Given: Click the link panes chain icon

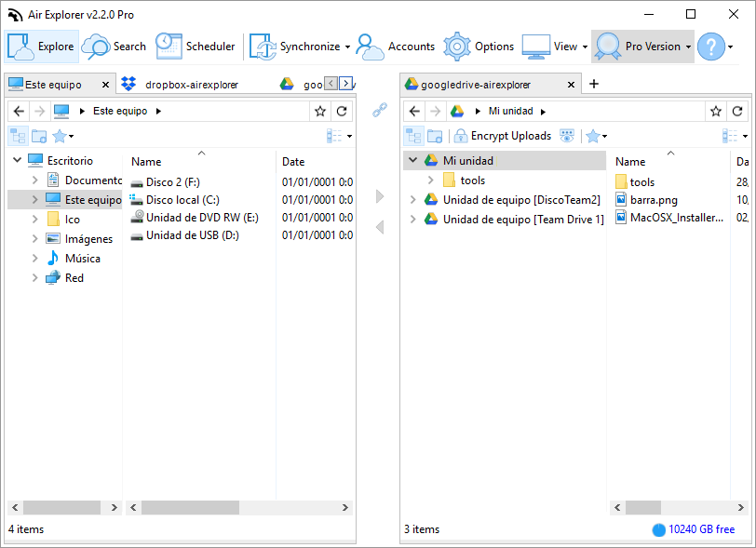Looking at the screenshot, I should pyautogui.click(x=380, y=110).
